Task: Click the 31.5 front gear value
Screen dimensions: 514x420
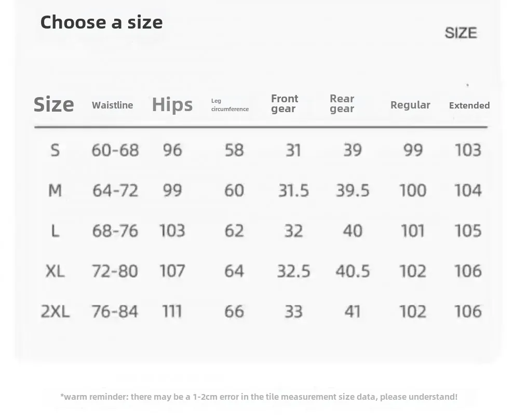Action: point(293,191)
